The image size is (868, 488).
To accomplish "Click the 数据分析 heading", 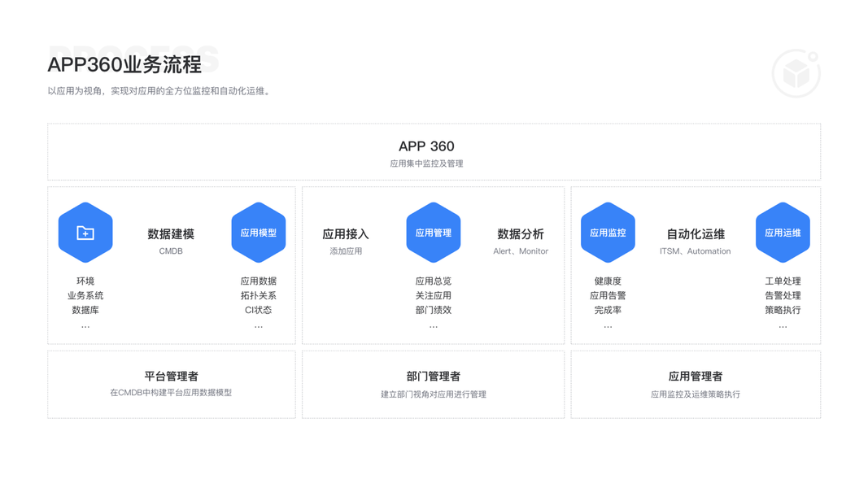I will [521, 234].
